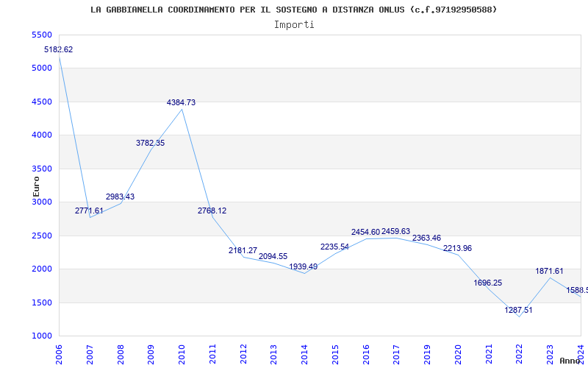
Task: Click the year 2020 on x-axis
Action: 458,355
